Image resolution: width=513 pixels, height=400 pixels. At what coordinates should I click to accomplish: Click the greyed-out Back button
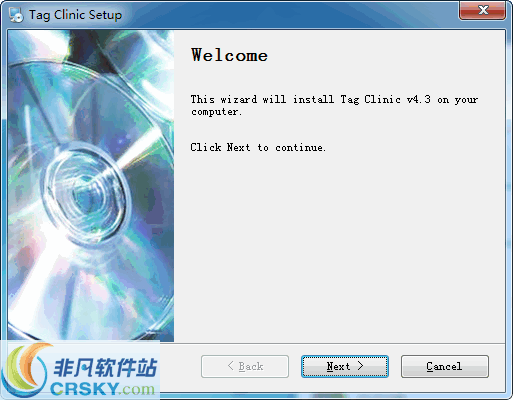[x=245, y=366]
